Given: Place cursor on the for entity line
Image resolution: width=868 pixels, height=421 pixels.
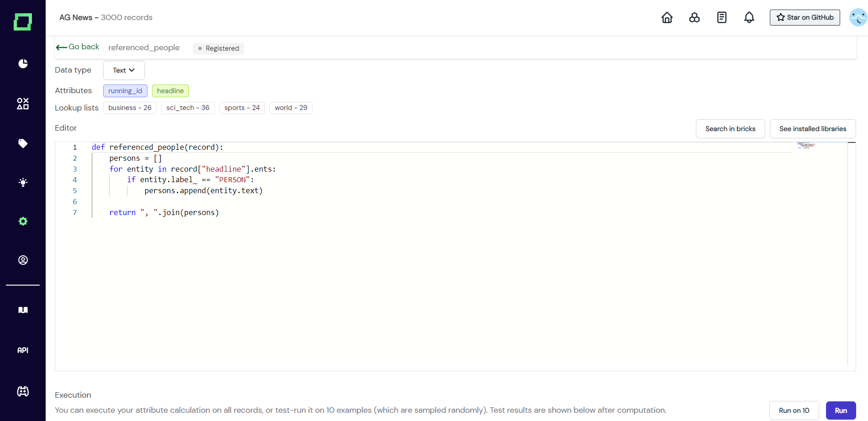Looking at the screenshot, I should pos(193,169).
